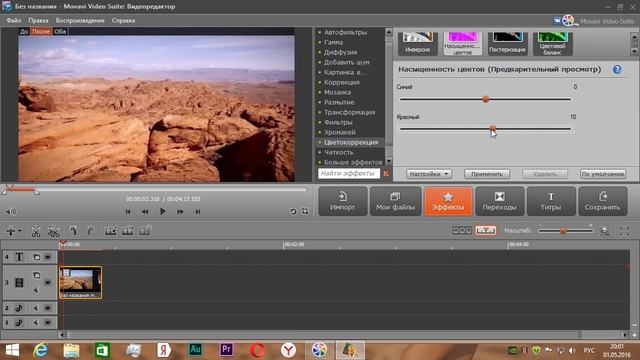The height and width of the screenshot is (360, 640).
Task: Click the VK icon in top right
Action: (x=557, y=20)
